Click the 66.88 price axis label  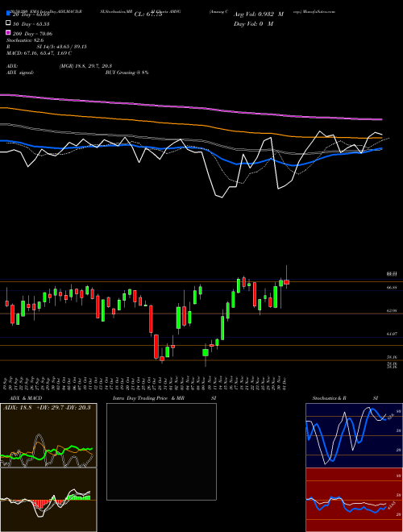(392, 288)
